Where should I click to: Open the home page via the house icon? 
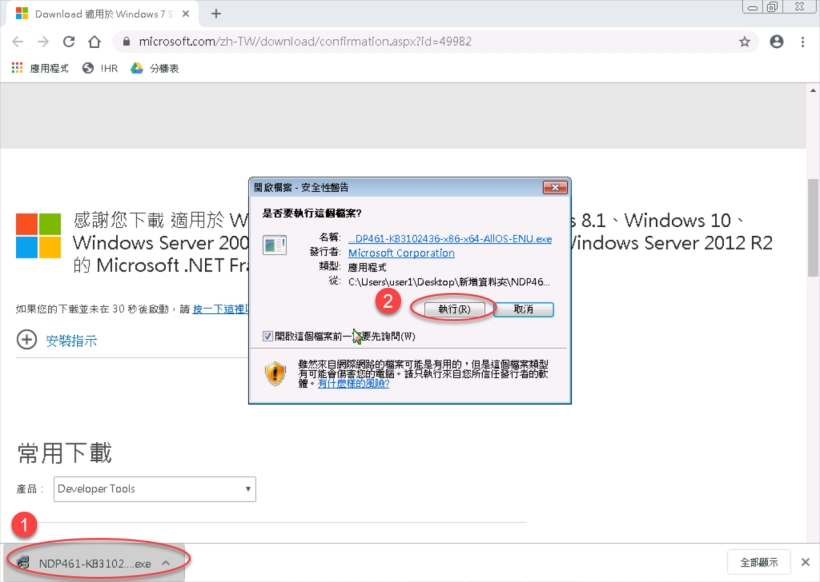click(94, 42)
